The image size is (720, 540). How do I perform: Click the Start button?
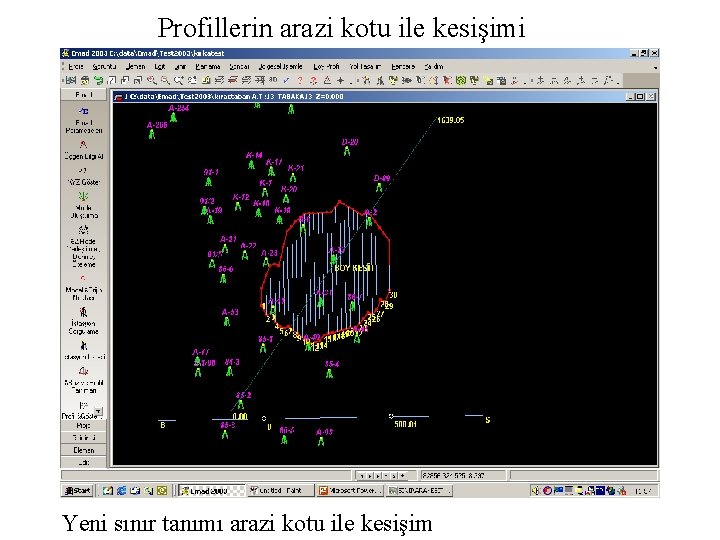click(78, 490)
